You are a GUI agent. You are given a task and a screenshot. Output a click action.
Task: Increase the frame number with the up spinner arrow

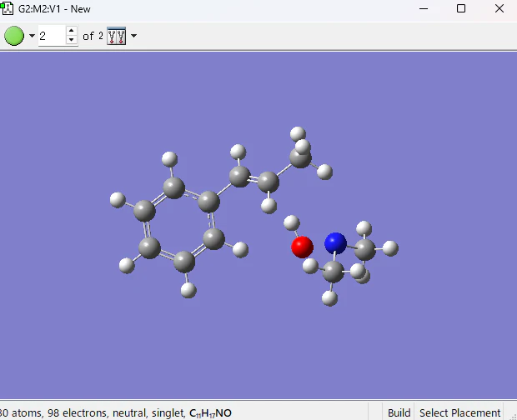tap(71, 31)
